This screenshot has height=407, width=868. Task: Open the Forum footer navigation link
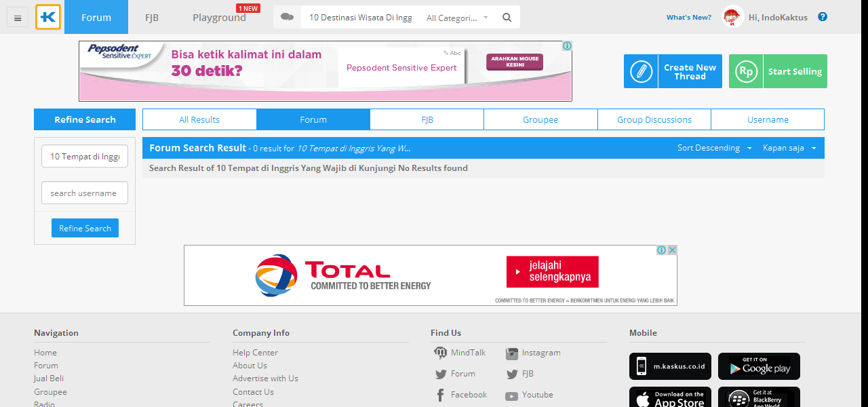46,366
